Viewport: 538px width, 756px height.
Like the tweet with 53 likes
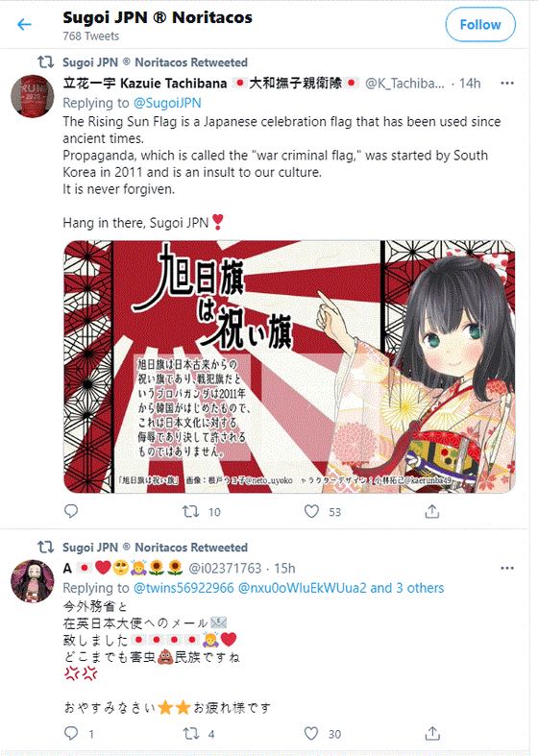click(312, 511)
